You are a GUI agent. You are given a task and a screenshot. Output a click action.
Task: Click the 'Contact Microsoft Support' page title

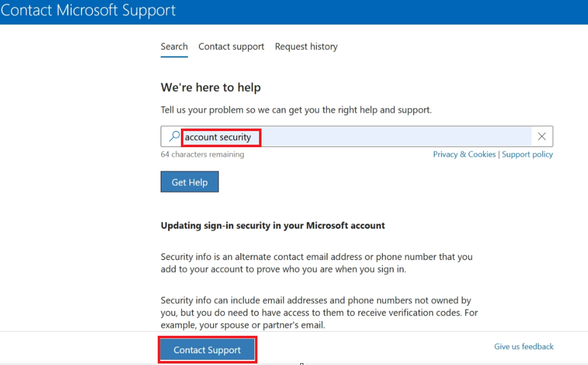pos(88,10)
